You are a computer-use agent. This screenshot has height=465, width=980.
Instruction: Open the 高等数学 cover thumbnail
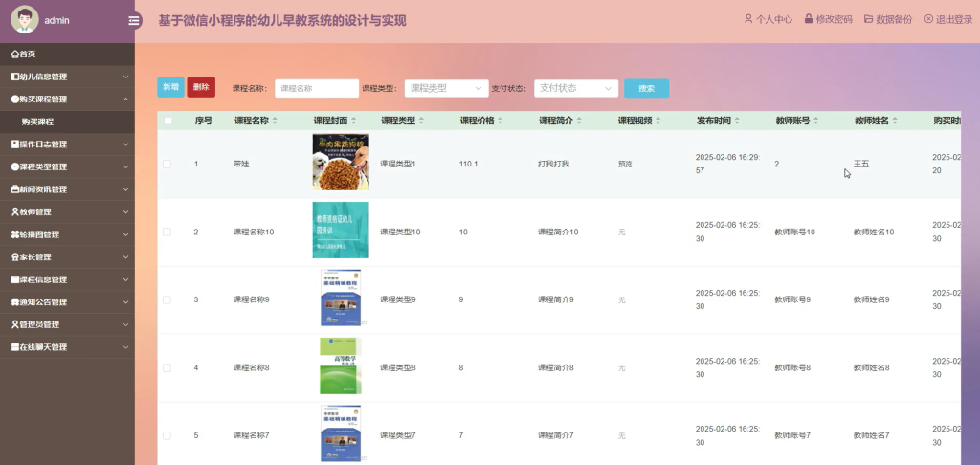pos(341,366)
